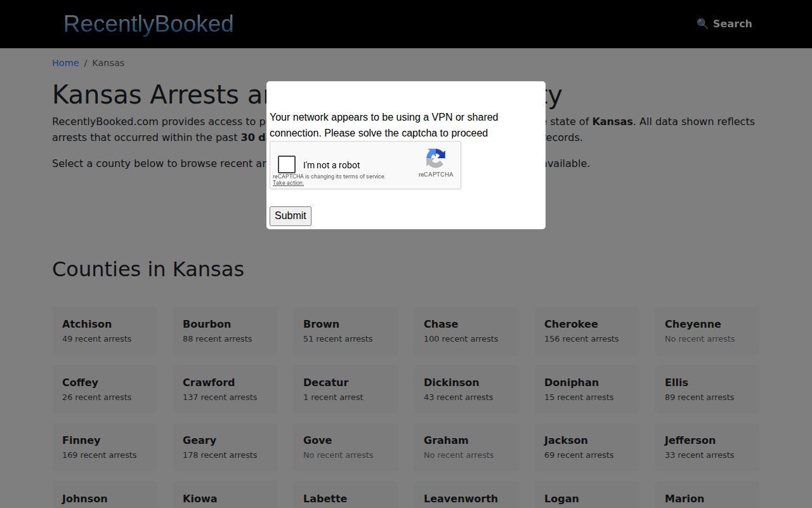Open the Finney county card
812x508 pixels.
105,447
